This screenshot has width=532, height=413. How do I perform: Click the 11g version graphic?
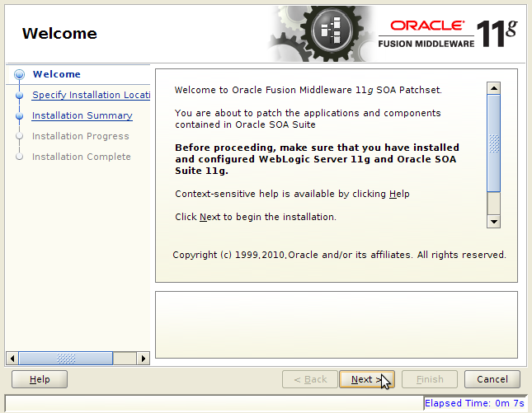coord(497,33)
